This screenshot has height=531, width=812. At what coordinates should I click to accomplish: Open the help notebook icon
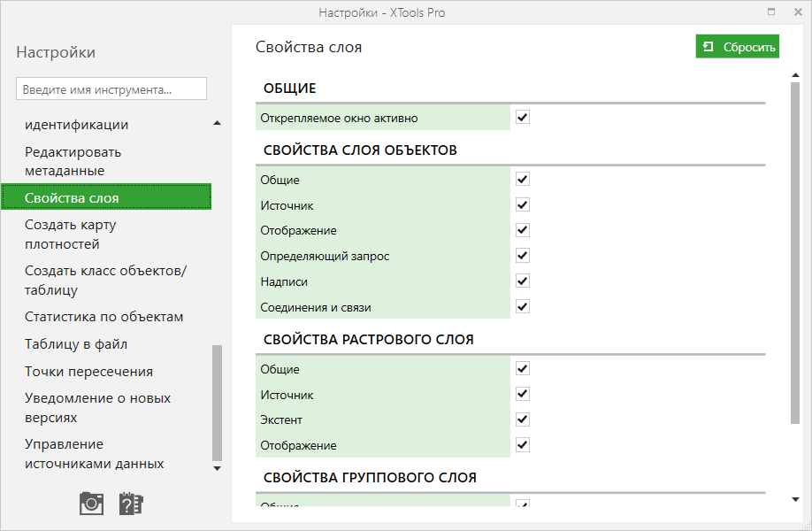point(131,504)
